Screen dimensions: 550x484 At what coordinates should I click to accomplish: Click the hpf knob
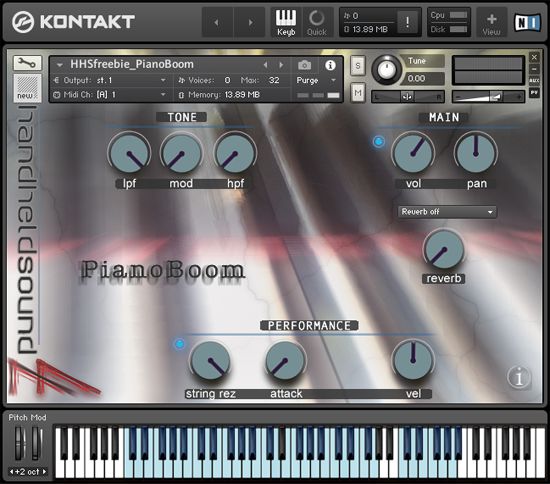click(235, 154)
